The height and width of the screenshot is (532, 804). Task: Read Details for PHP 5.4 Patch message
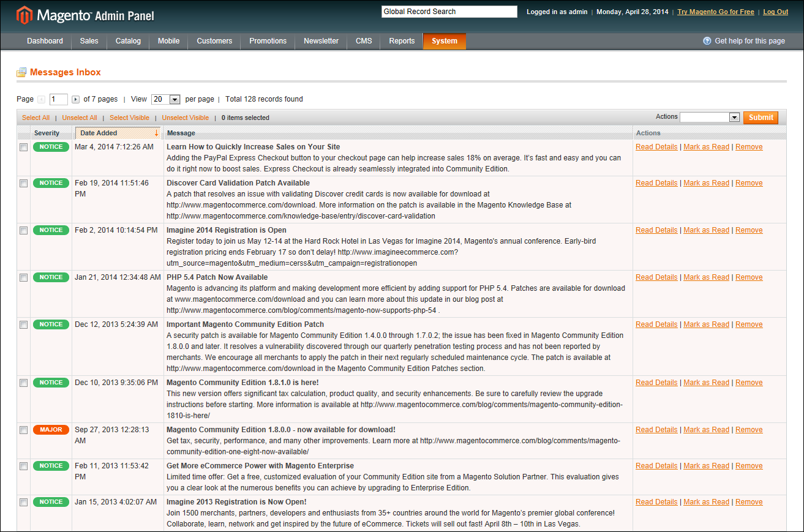[656, 277]
